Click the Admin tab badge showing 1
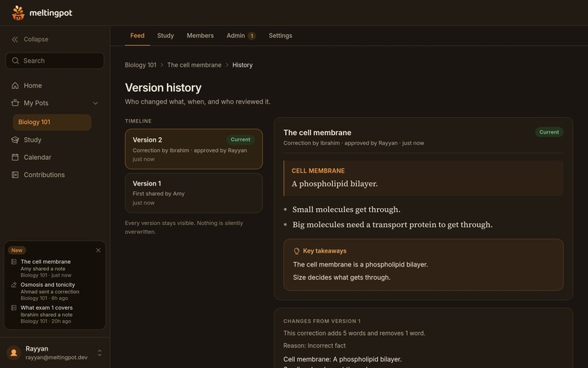Viewport: 588px width, 368px height. coord(252,36)
